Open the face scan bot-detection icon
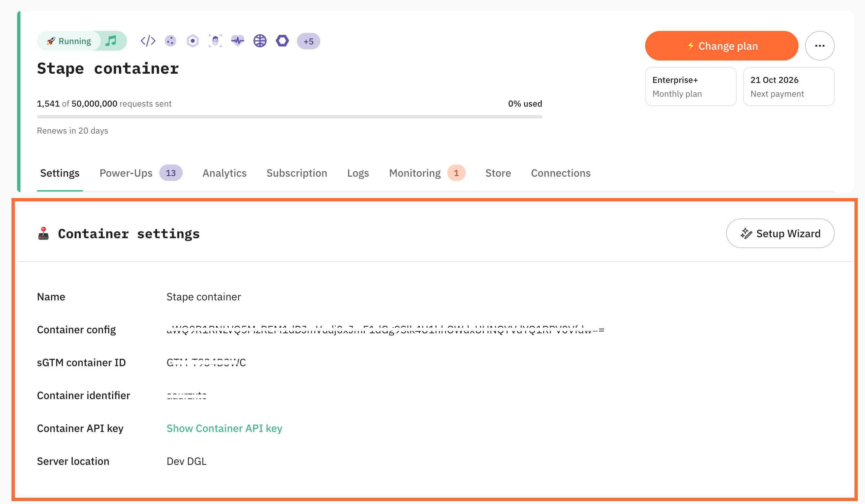Image resolution: width=865 pixels, height=504 pixels. pos(215,41)
